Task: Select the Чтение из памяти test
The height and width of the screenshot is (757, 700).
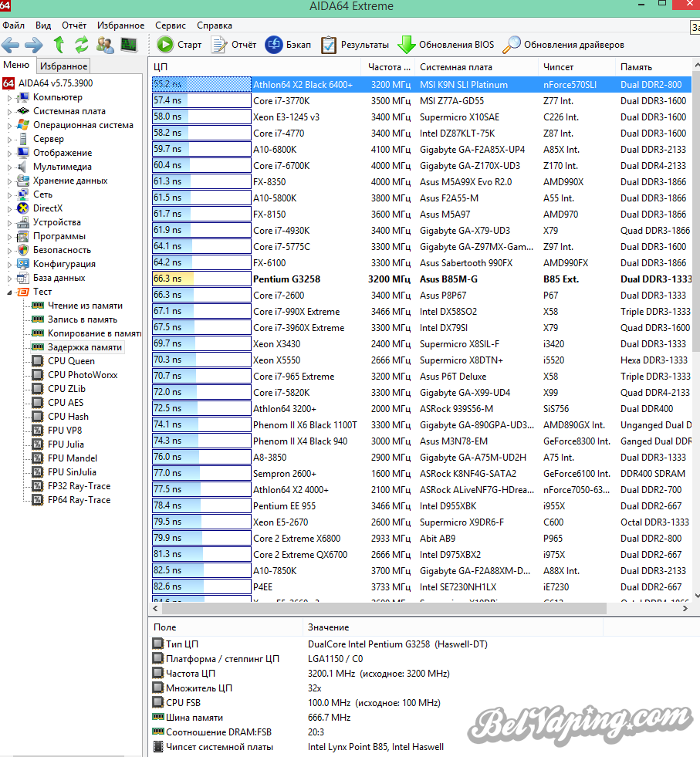Action: tap(85, 306)
